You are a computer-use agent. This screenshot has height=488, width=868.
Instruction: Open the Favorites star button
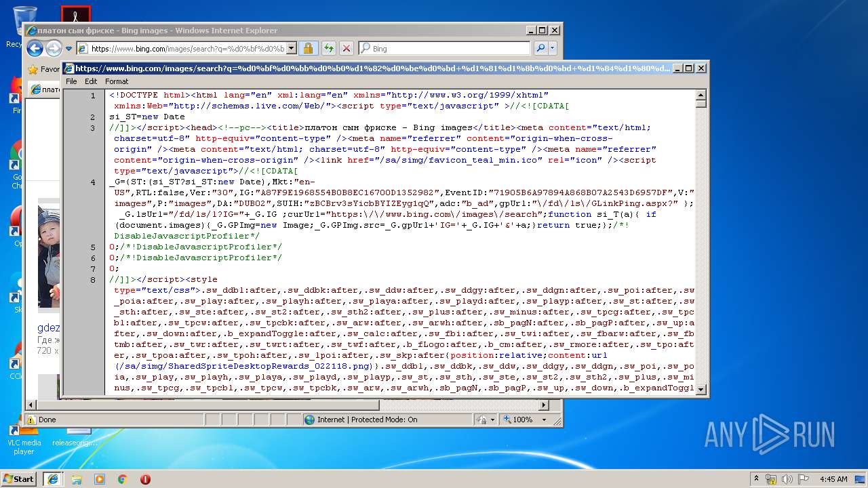tap(43, 69)
